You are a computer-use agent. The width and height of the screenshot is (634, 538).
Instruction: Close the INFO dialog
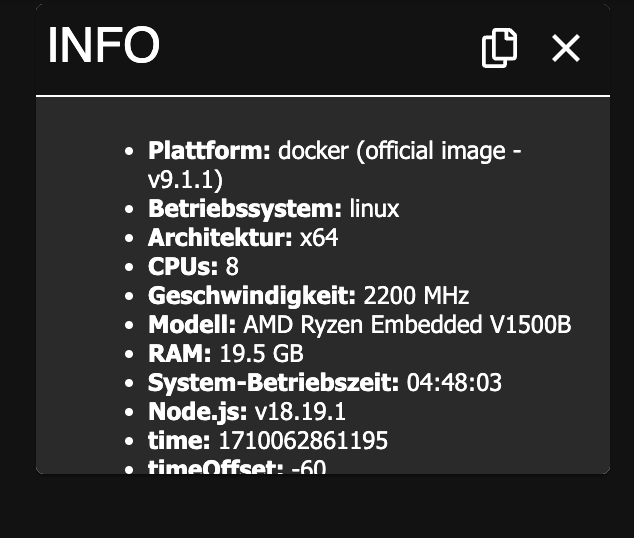tap(566, 48)
